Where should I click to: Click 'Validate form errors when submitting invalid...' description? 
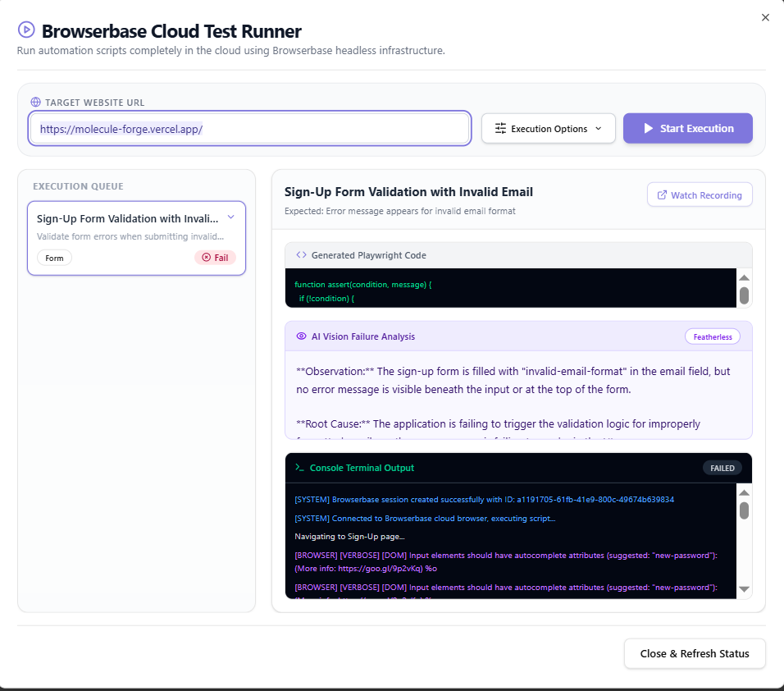130,236
